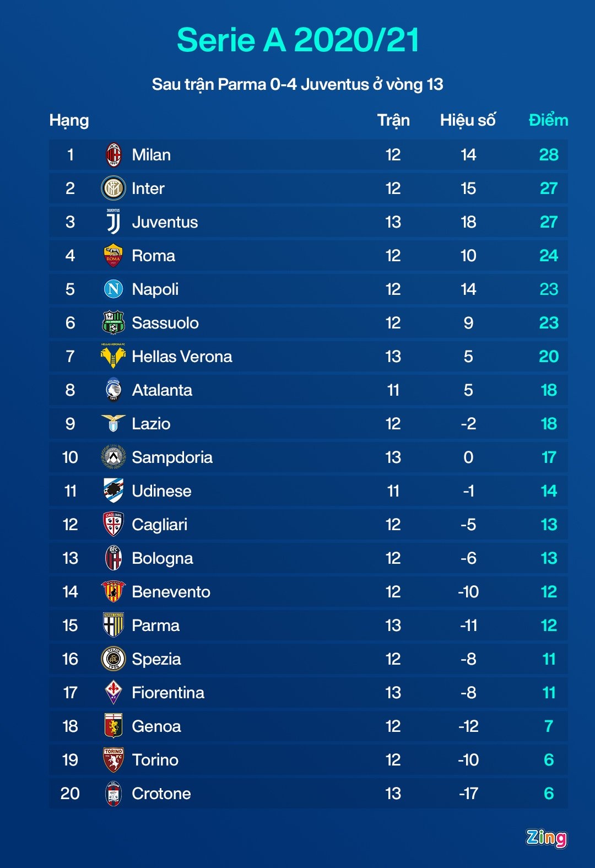Click the Parma striped shield badge
Screen dimensions: 595x868
point(113,626)
